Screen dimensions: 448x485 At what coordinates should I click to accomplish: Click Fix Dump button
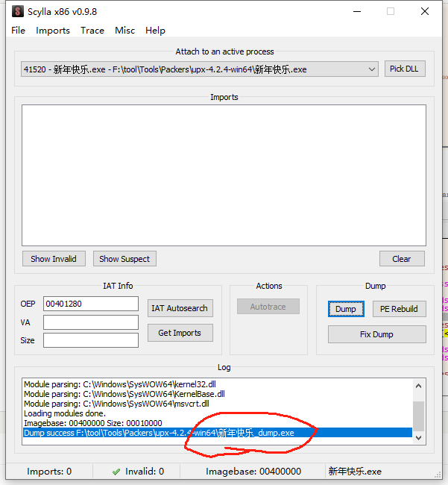coord(377,334)
